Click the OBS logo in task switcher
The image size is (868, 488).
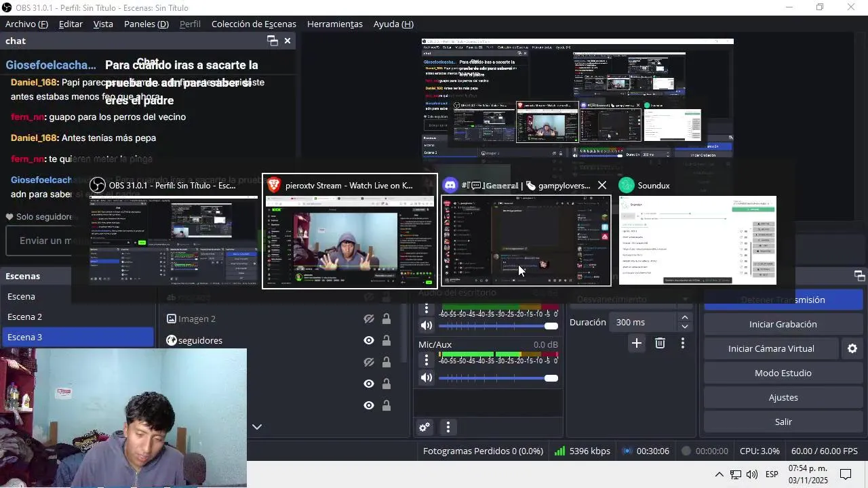click(x=98, y=185)
